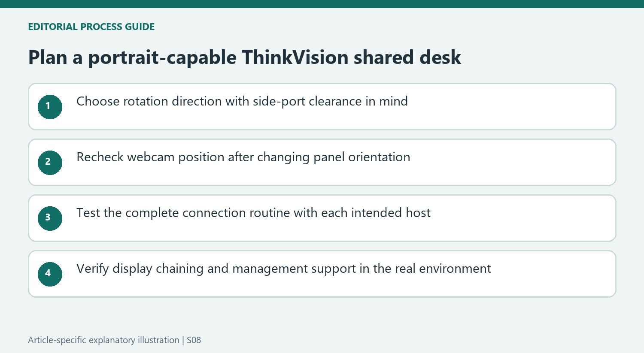Image resolution: width=644 pixels, height=353 pixels.
Task: Click the step 1 number badge
Action: [x=50, y=107]
